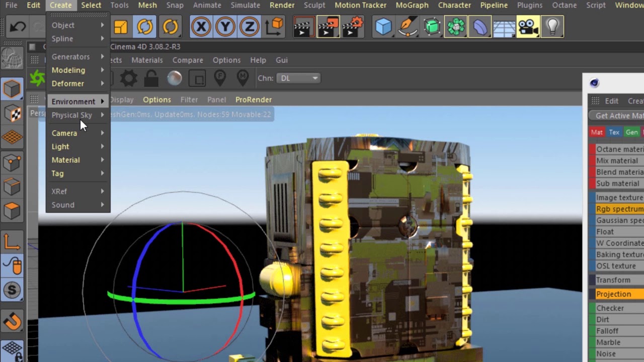The width and height of the screenshot is (644, 362).
Task: Expand the Light submenu
Action: 78,147
